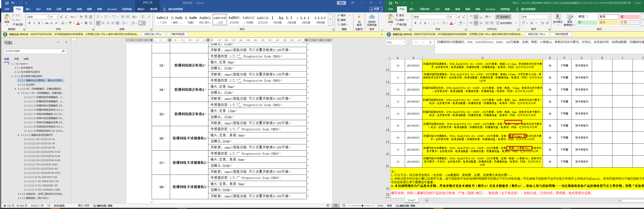Apply character border in Word
Viewport: 644px width, 209px height.
click(91, 17)
